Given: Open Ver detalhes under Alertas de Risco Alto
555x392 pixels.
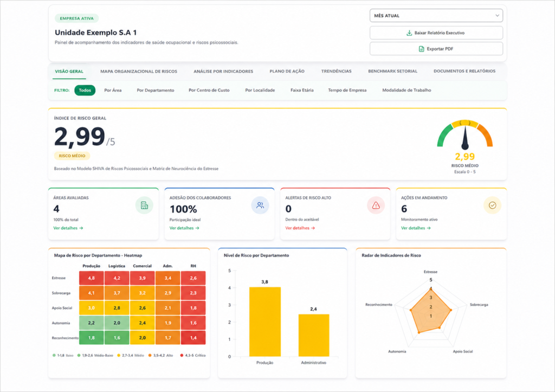Looking at the screenshot, I should 300,228.
